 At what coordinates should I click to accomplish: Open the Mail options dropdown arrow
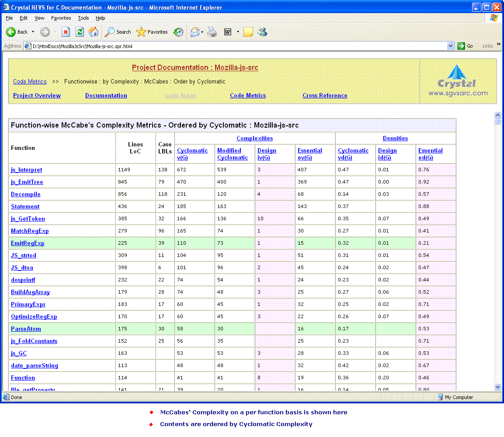pos(202,32)
